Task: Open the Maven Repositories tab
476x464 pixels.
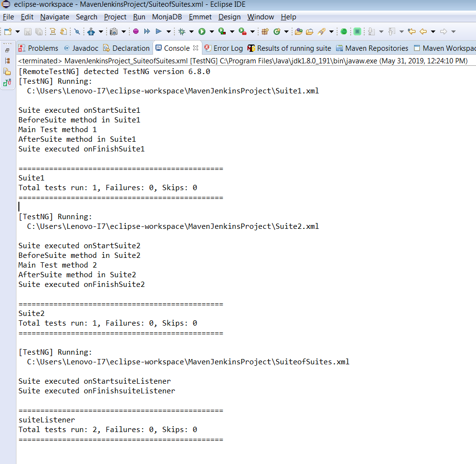Action: tap(372, 48)
